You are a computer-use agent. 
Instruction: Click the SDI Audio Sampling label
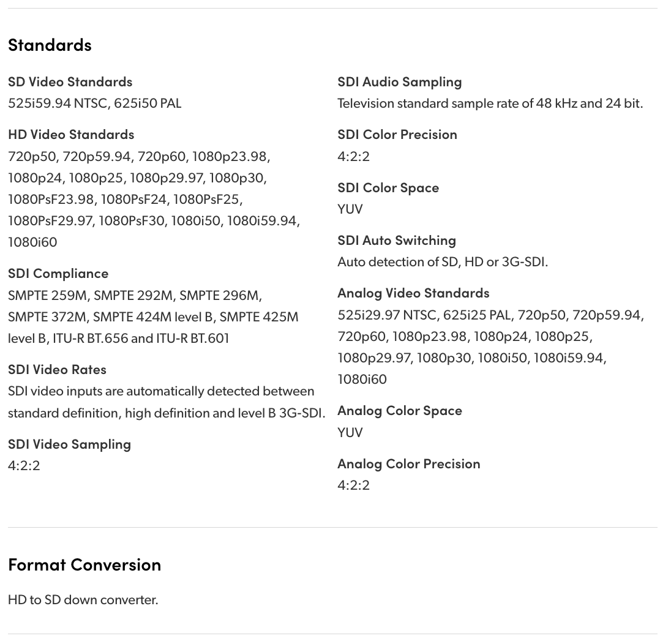pos(399,81)
